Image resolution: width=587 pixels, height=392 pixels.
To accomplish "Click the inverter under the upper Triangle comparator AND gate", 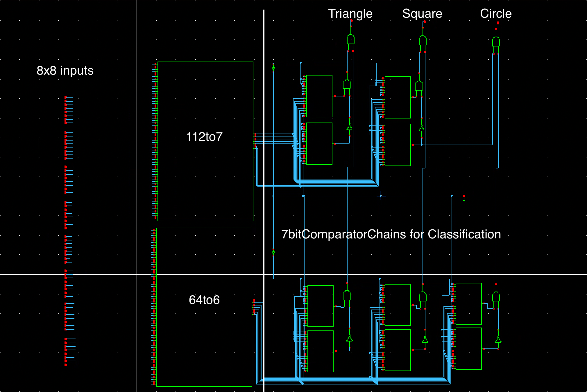I will (349, 127).
